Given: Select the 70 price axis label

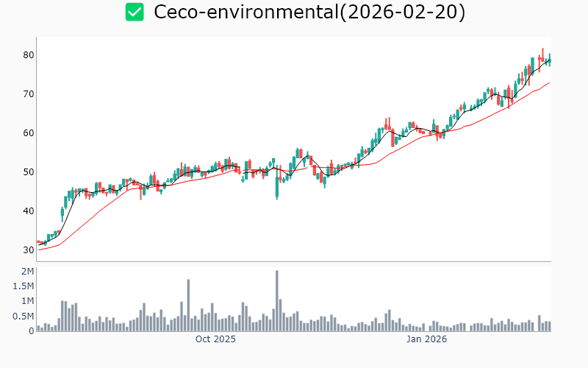Looking at the screenshot, I should click(x=29, y=94).
